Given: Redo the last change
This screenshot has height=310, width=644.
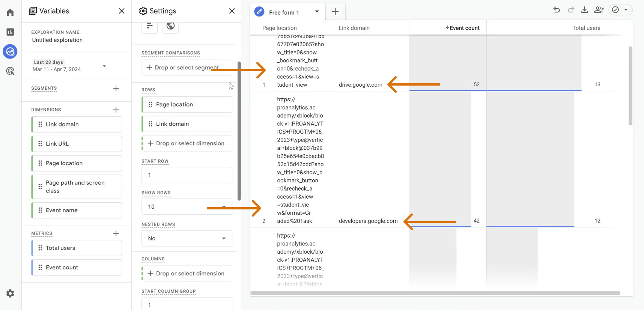Looking at the screenshot, I should (x=571, y=10).
